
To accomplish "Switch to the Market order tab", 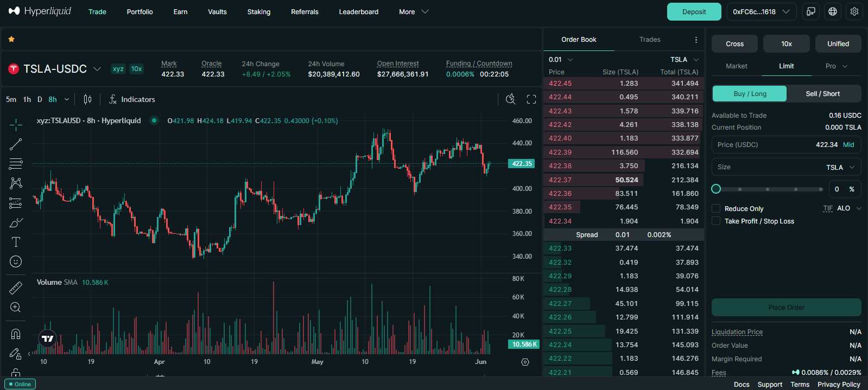I will click(x=737, y=66).
